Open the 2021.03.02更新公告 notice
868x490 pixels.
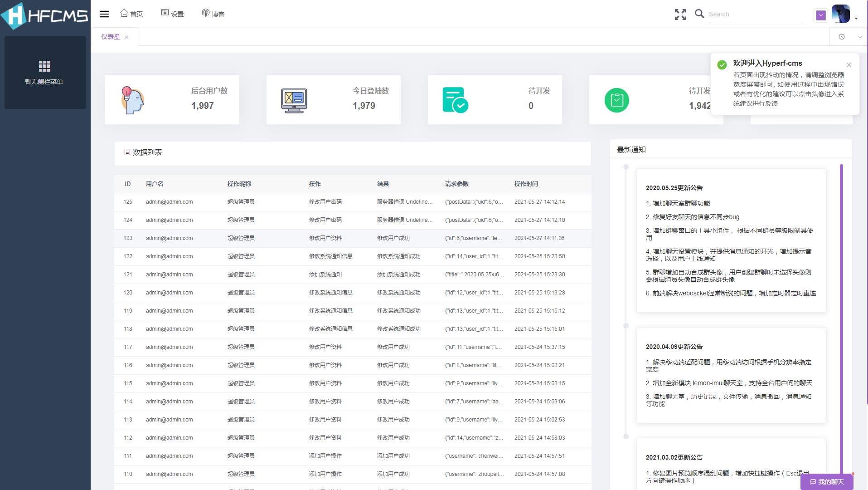[674, 457]
